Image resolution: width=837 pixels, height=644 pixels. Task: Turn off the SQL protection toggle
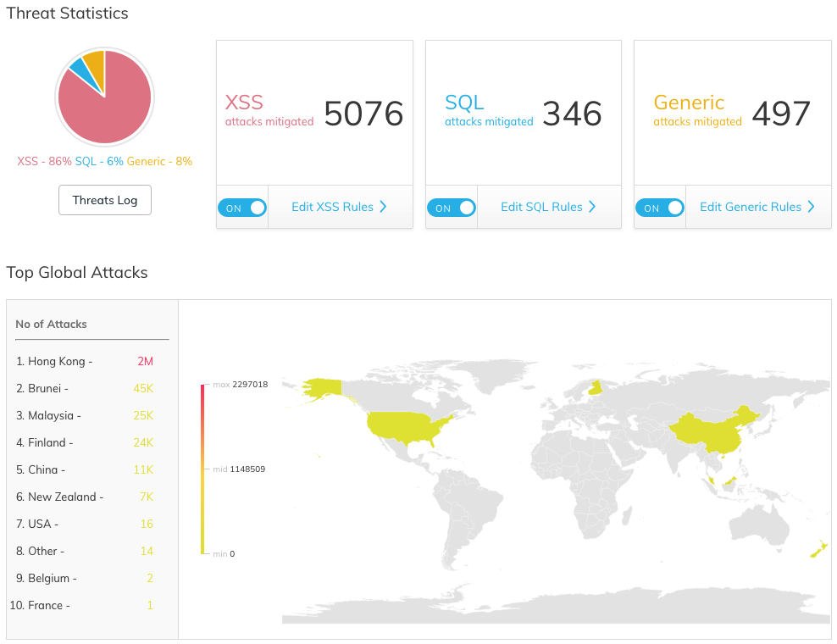[x=452, y=208]
